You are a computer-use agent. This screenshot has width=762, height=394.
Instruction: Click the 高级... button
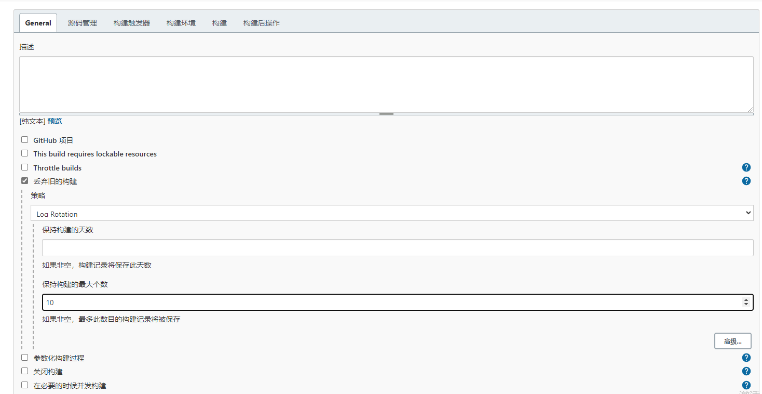click(x=732, y=341)
